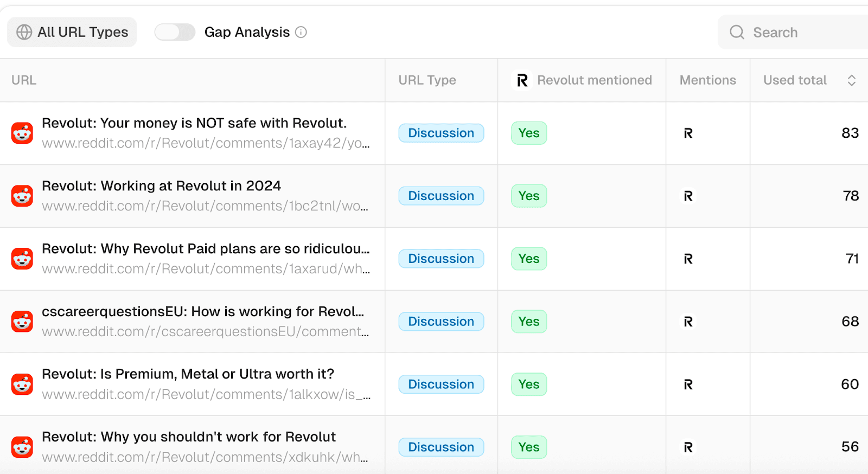Click Reddit icon for cscareerquestionsEU row
This screenshot has height=474, width=868.
(22, 322)
